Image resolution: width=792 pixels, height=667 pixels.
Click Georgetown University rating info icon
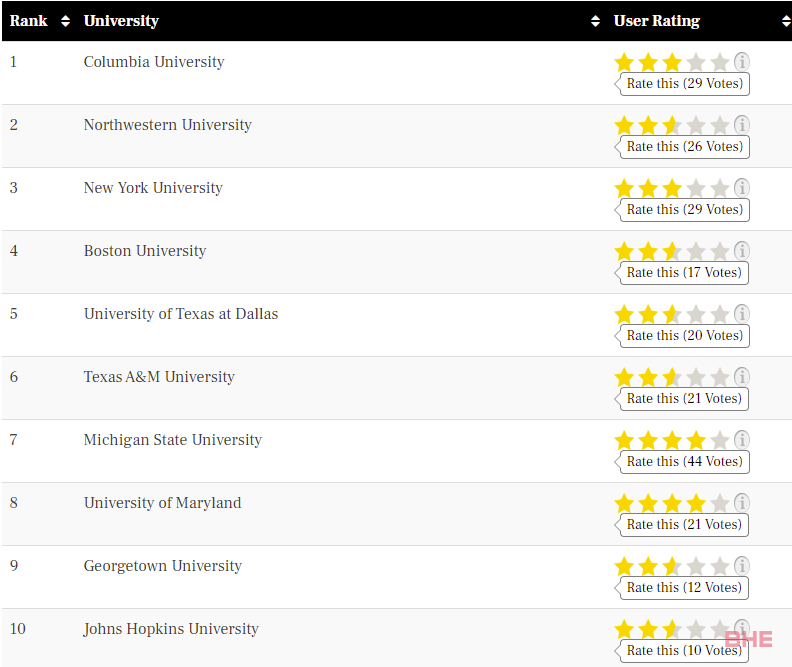click(741, 566)
